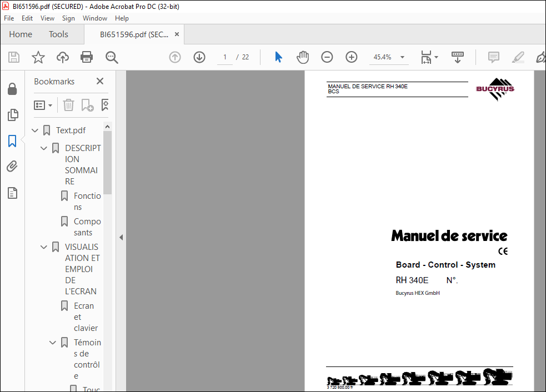The height and width of the screenshot is (392, 546).
Task: Collapse the VISUALISATION ET EMPLOI DE L'ECRAN bookmark
Action: point(44,247)
